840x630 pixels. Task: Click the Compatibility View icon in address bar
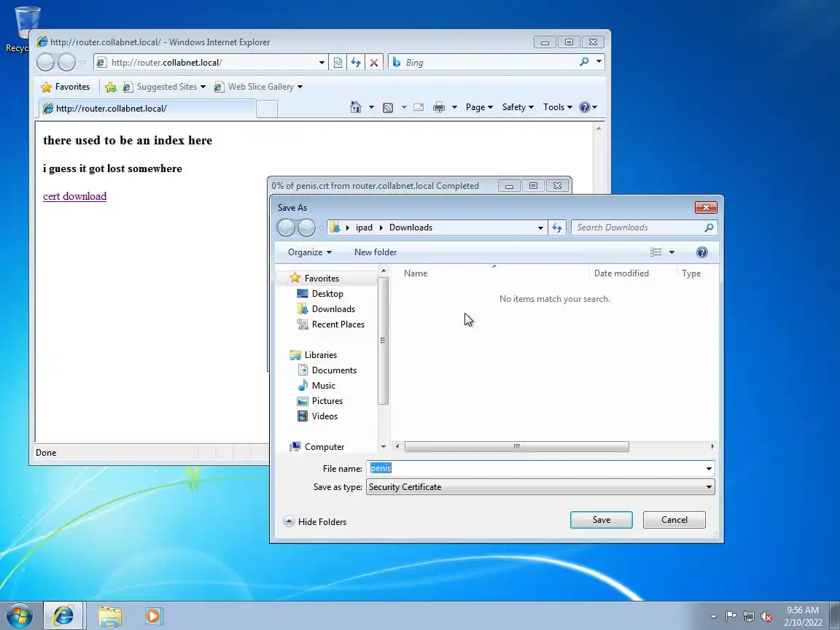(338, 63)
